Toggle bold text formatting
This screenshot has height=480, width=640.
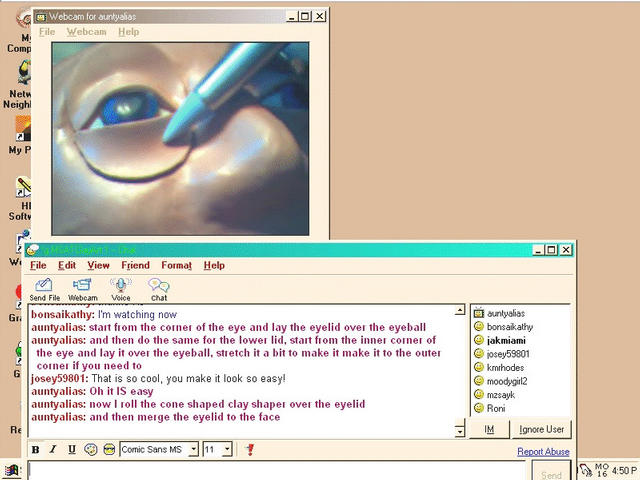(x=36, y=449)
